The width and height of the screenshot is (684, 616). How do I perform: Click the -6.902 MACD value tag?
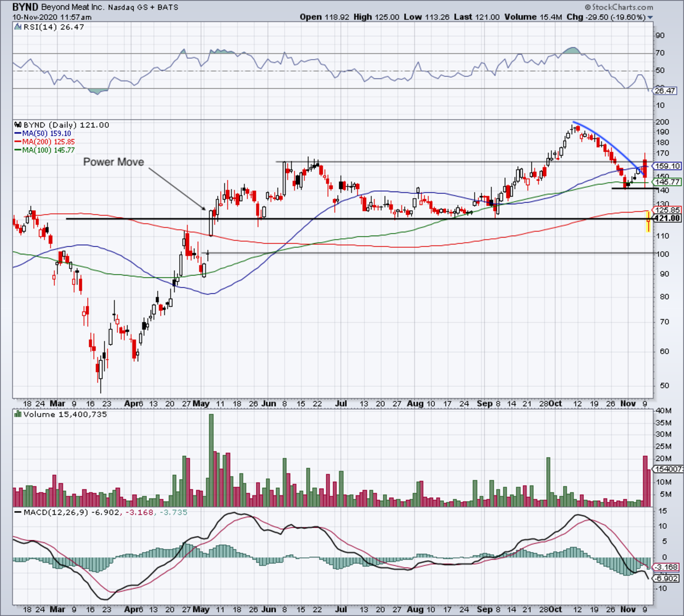pos(665,578)
